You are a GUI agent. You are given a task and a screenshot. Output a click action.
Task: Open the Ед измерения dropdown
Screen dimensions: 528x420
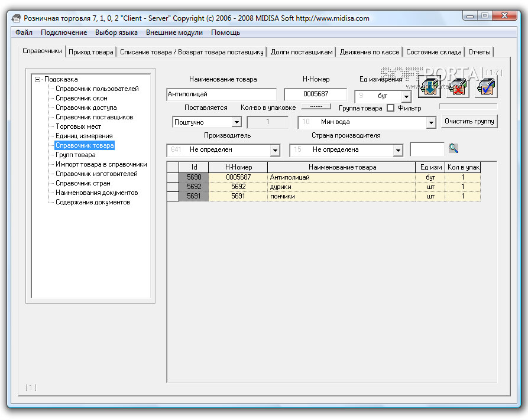point(406,96)
